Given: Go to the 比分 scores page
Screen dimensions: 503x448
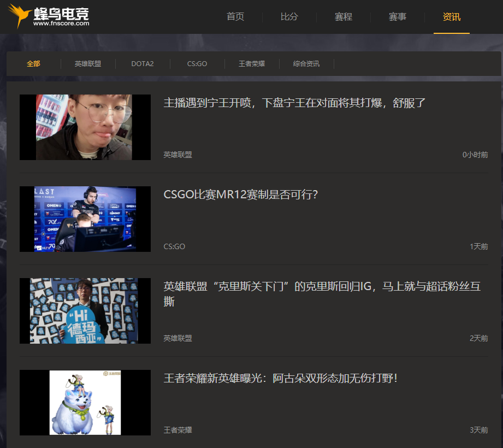Looking at the screenshot, I should click(289, 17).
